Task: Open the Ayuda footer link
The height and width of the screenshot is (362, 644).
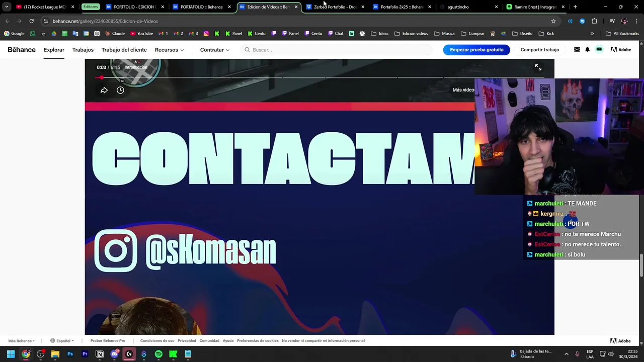Action: 228,341
